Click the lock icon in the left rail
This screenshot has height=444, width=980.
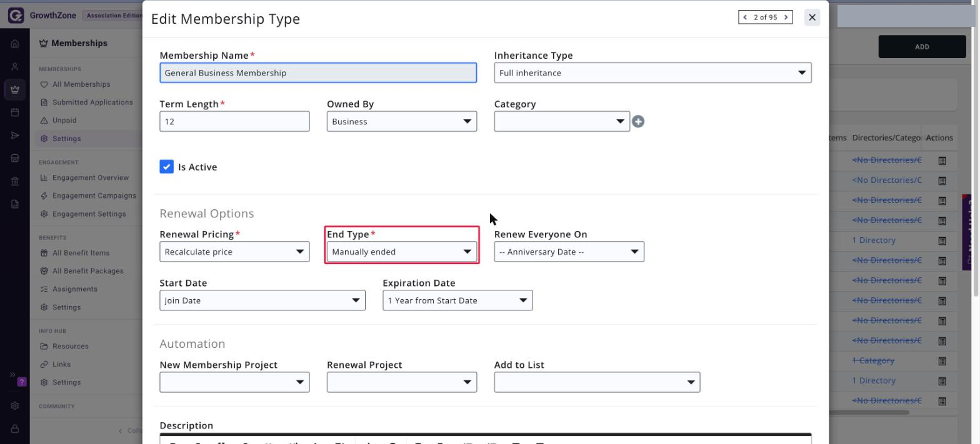point(15,428)
